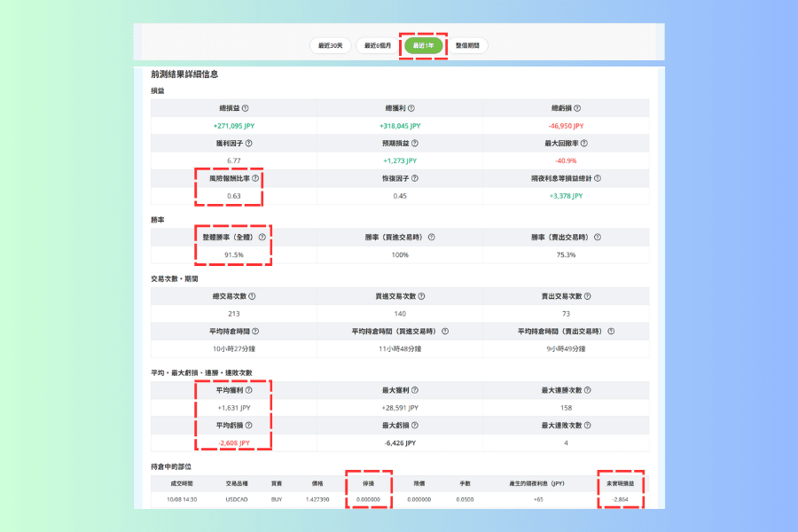Image resolution: width=798 pixels, height=532 pixels.
Task: Click the -46,950 JPY loss value
Action: point(566,126)
